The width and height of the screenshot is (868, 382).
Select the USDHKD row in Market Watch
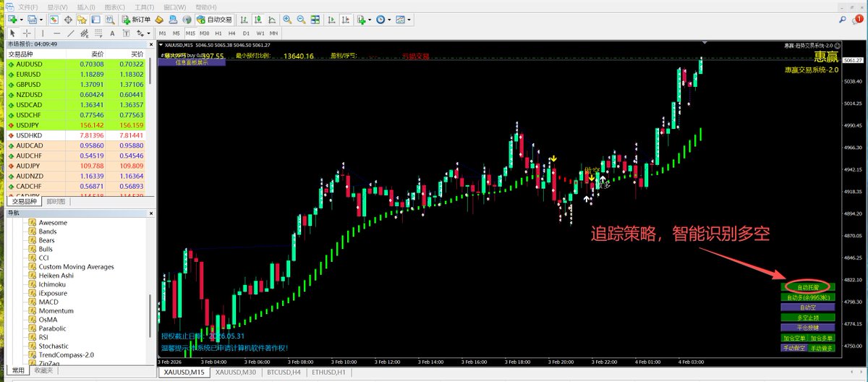(x=76, y=135)
